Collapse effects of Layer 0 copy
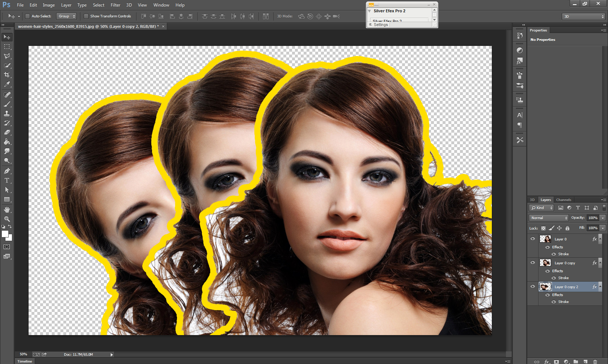608x364 pixels. point(600,263)
